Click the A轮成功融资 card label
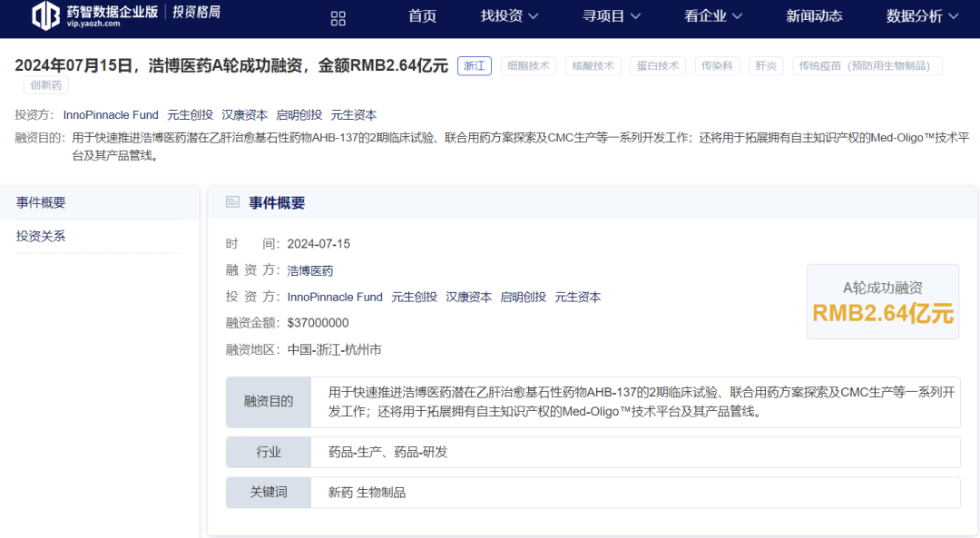 [883, 288]
